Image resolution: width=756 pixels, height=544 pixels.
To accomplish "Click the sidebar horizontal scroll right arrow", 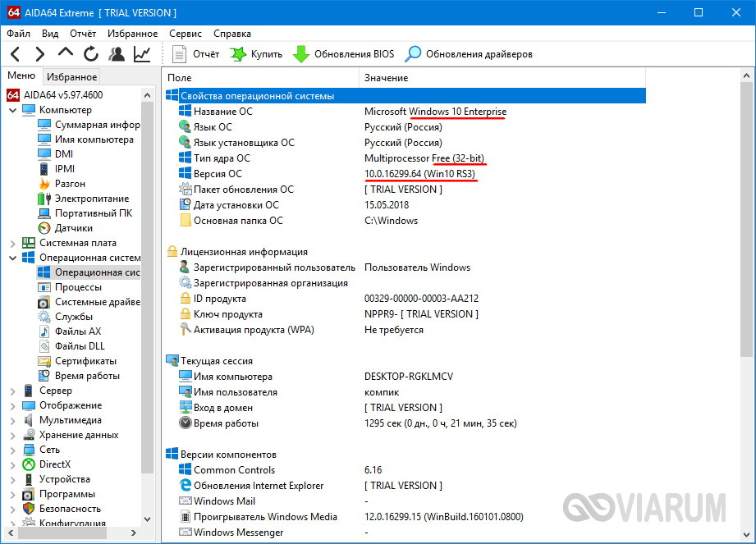I will [134, 533].
